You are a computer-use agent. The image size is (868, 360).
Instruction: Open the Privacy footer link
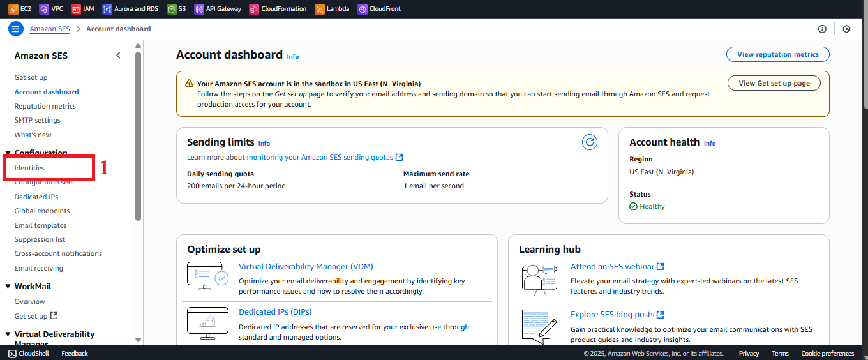tap(749, 353)
